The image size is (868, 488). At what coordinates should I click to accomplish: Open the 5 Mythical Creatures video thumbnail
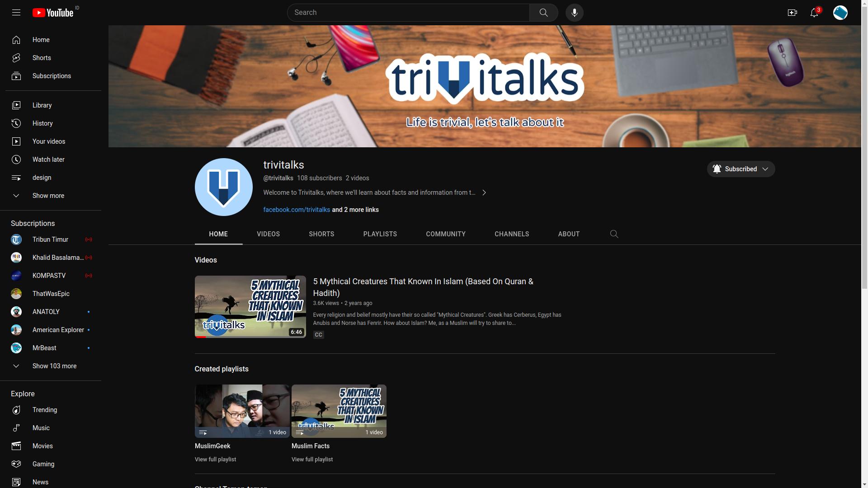click(250, 307)
